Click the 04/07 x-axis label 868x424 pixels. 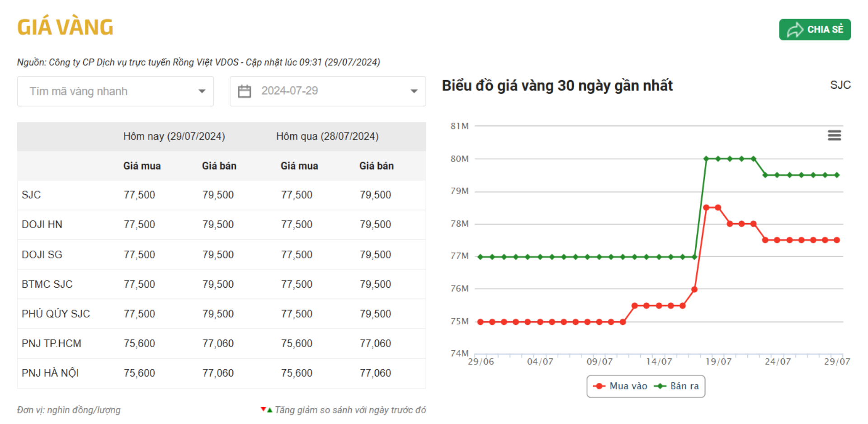pyautogui.click(x=540, y=362)
